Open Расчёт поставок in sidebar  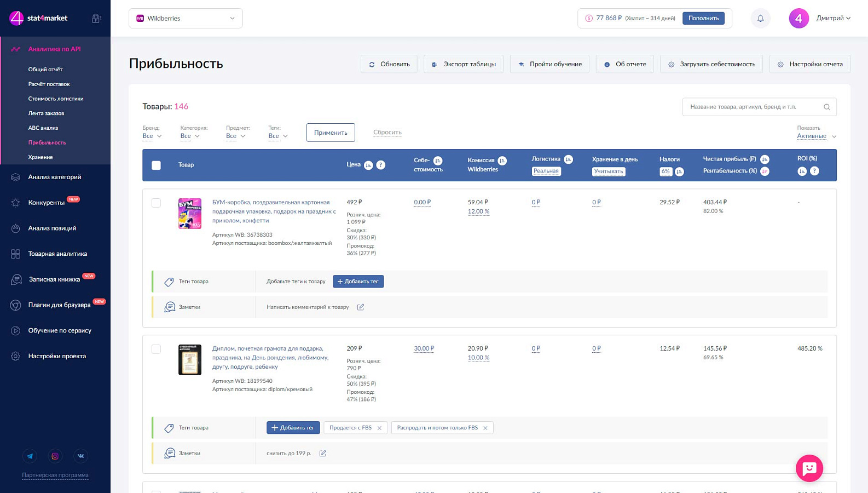click(49, 84)
